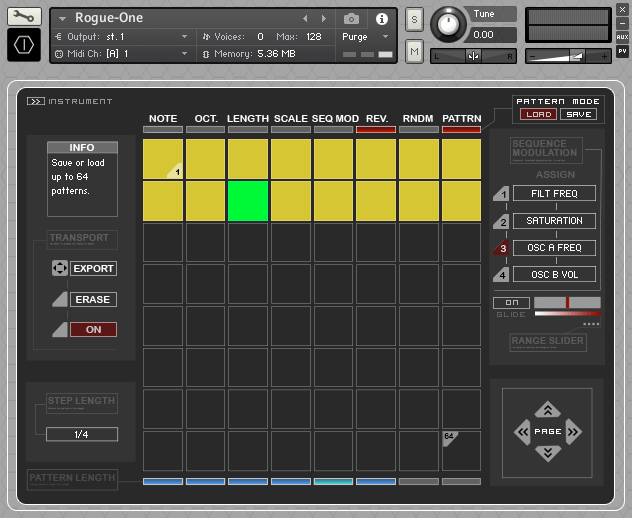Click the wrench edit-instrument icon
Image resolution: width=632 pixels, height=518 pixels.
tap(23, 17)
